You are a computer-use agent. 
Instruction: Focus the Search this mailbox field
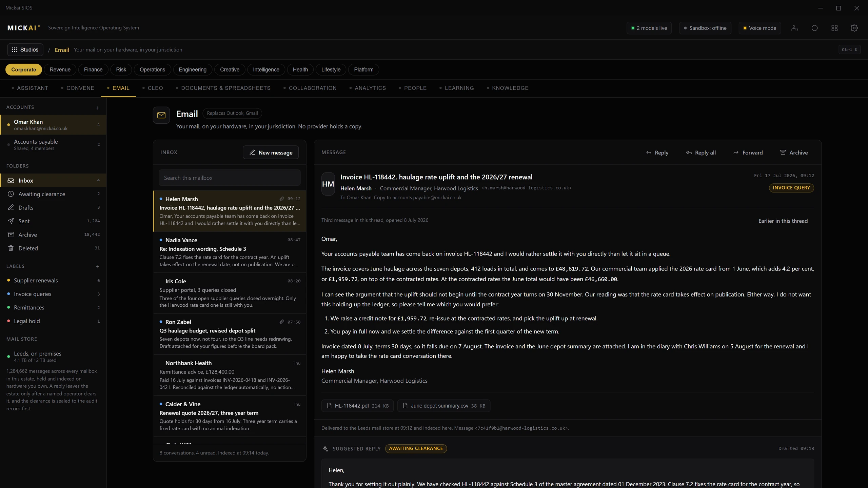point(230,178)
